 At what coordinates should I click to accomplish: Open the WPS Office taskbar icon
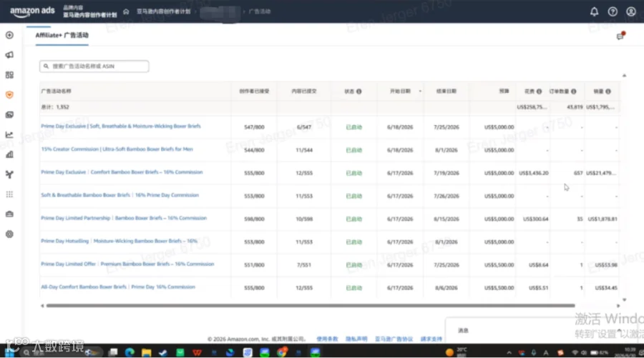pyautogui.click(x=197, y=352)
